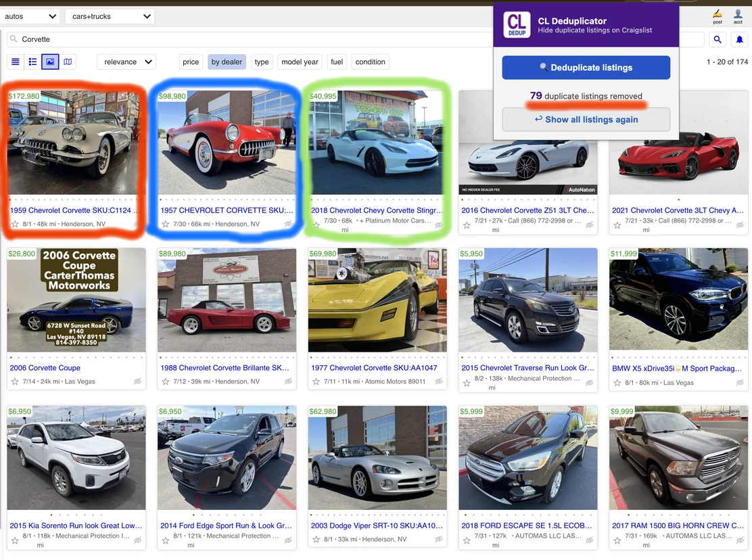
Task: Click the $172,980 price tag
Action: click(24, 96)
